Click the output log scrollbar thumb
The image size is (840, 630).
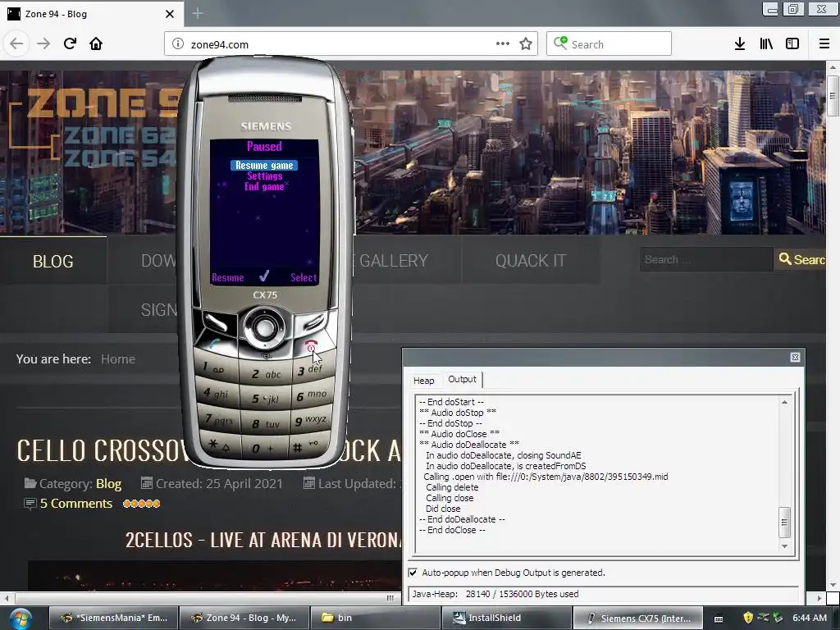[x=784, y=523]
